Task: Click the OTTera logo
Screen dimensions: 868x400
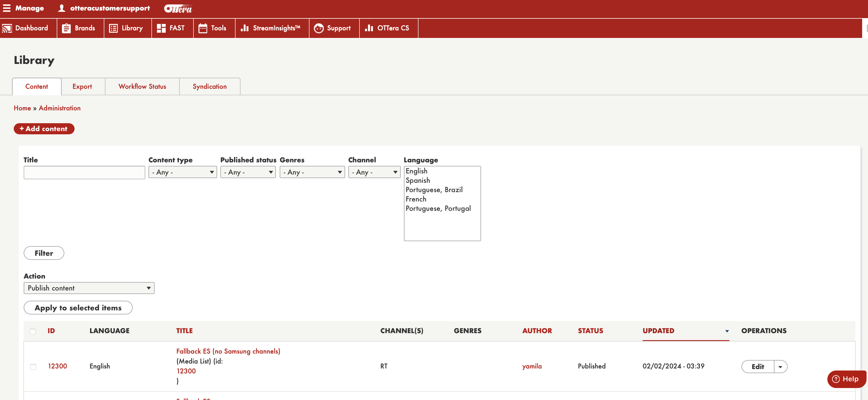Action: point(178,9)
